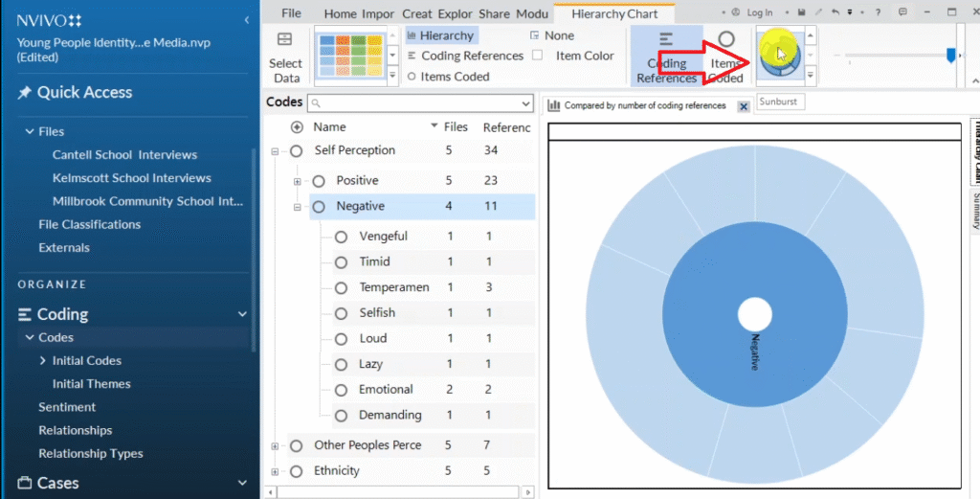980x499 pixels.
Task: Close the Compared by coding references tab
Action: coord(744,106)
